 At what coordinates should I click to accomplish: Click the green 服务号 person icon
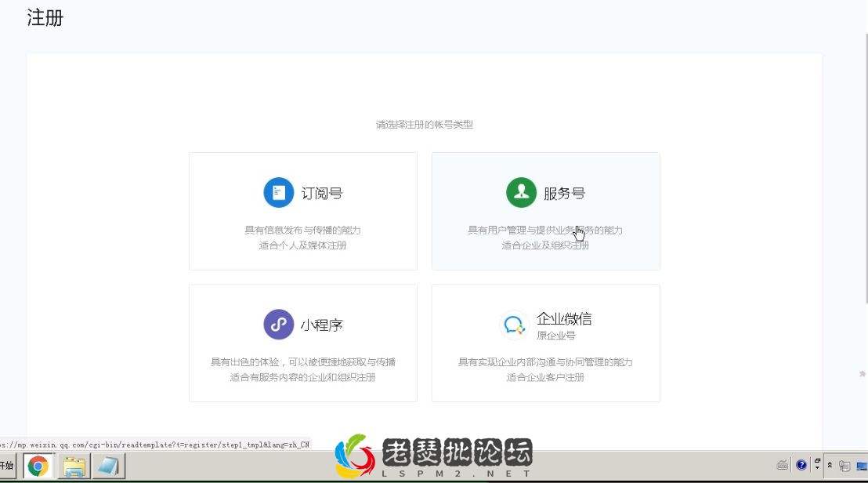(521, 192)
